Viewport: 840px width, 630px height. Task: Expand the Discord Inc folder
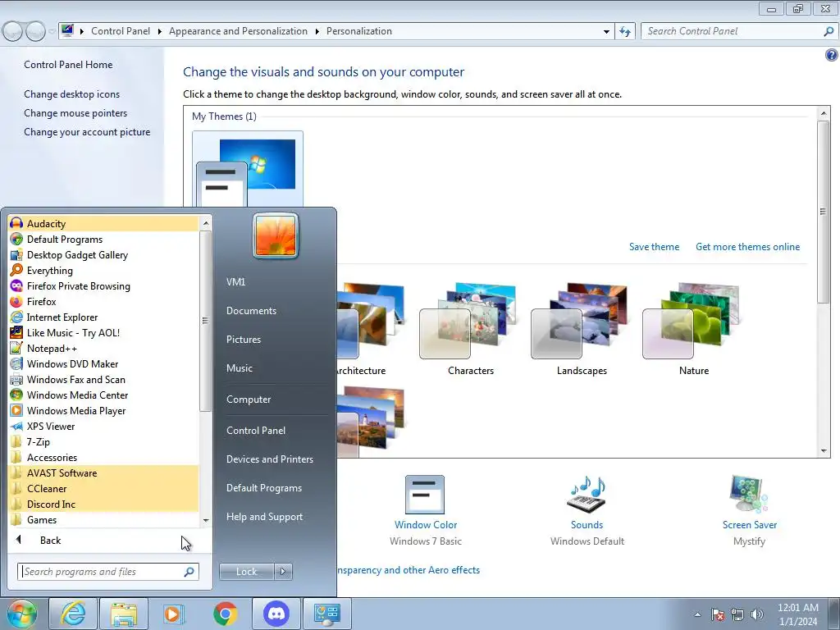103,503
